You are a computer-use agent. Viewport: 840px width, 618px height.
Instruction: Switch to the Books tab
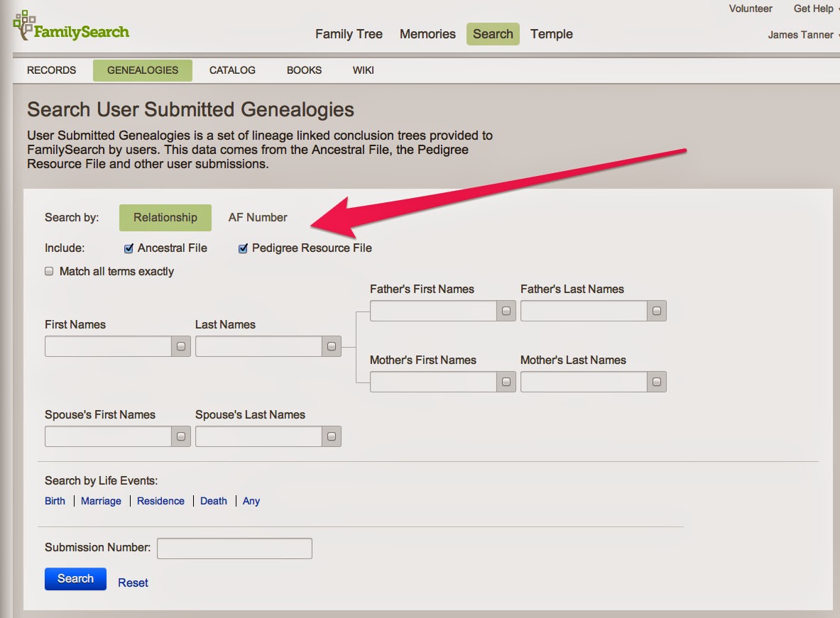click(305, 70)
